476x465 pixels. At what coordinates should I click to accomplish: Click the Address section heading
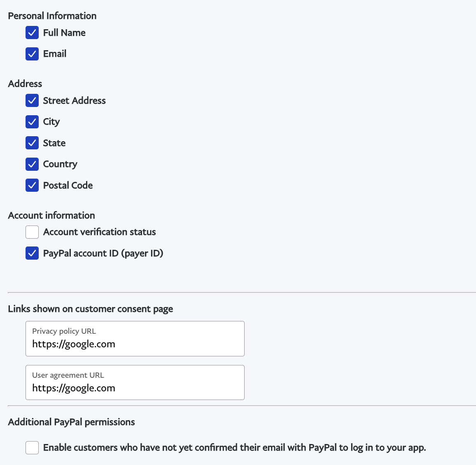(x=25, y=84)
